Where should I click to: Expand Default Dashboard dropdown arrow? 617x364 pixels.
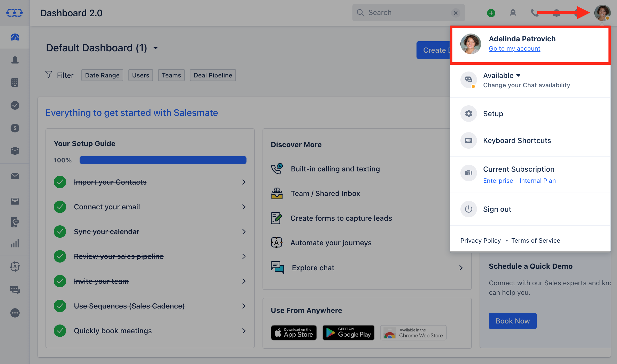point(156,48)
